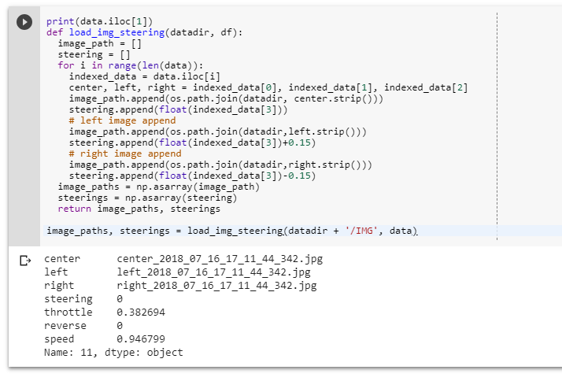Click the 'image_paths = np.asarray(image_path)' line
The width and height of the screenshot is (562, 392).
point(159,187)
